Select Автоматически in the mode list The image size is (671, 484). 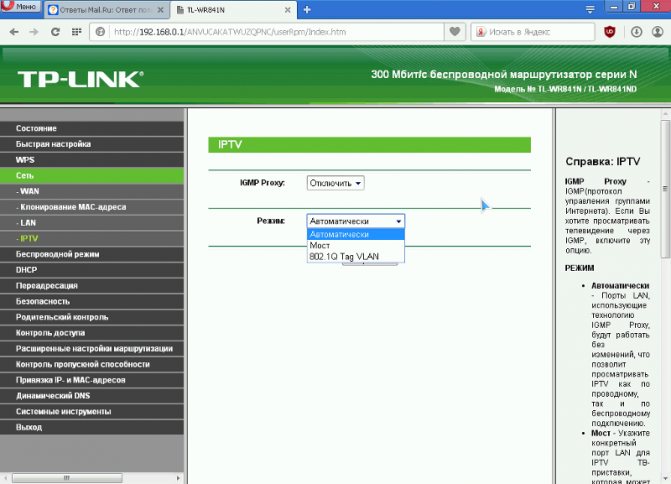(355, 234)
